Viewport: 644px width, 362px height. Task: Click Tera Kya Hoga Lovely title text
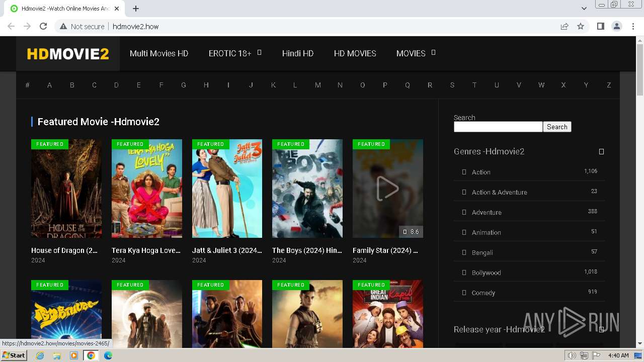click(x=146, y=250)
